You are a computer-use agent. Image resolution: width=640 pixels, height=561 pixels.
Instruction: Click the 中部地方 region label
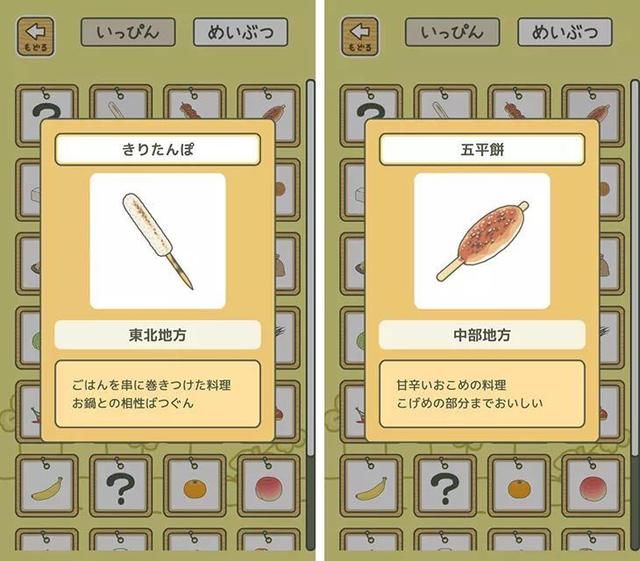(482, 335)
